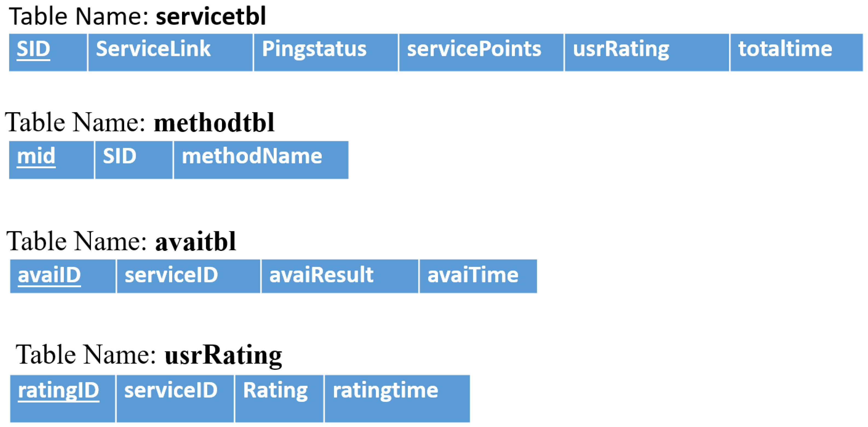The width and height of the screenshot is (868, 427).
Task: Select serviceID column in usrRating table
Action: point(171,391)
